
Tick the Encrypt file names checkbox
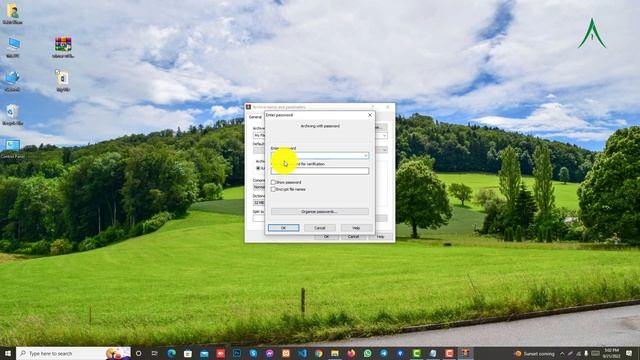(x=273, y=189)
